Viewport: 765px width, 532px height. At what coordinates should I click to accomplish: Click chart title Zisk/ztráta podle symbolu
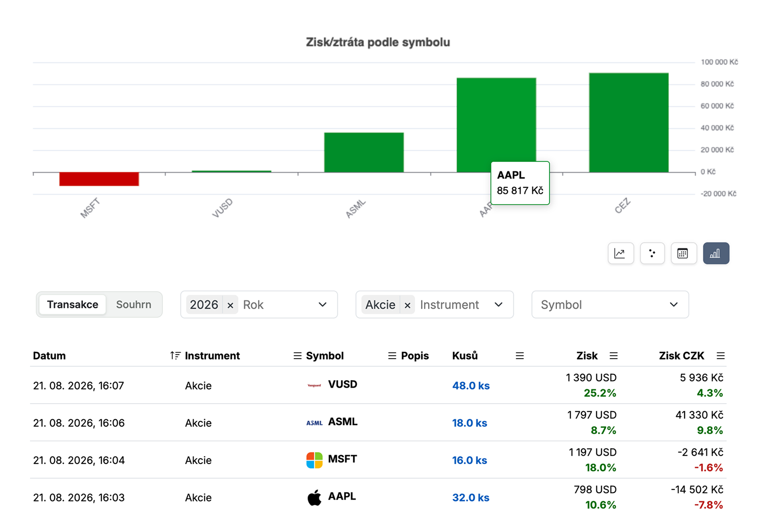(x=378, y=42)
